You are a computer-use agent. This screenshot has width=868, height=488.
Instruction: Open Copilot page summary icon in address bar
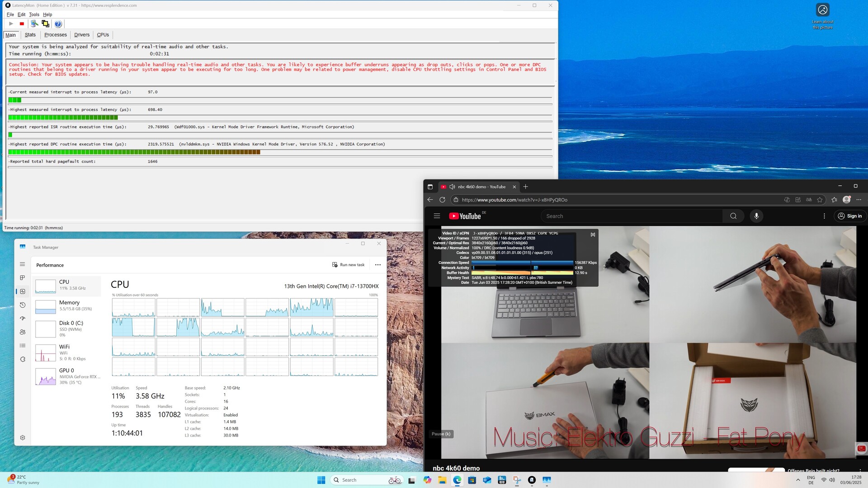point(787,200)
